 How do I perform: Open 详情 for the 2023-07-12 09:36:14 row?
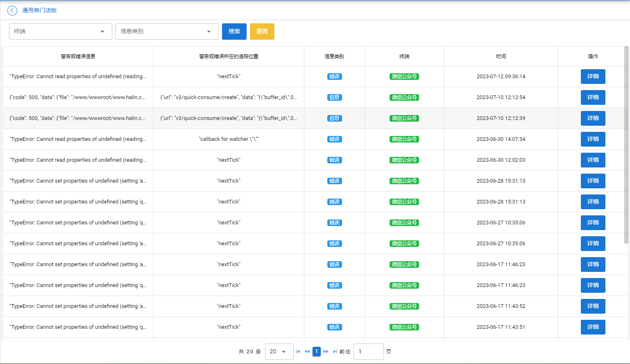coord(593,77)
